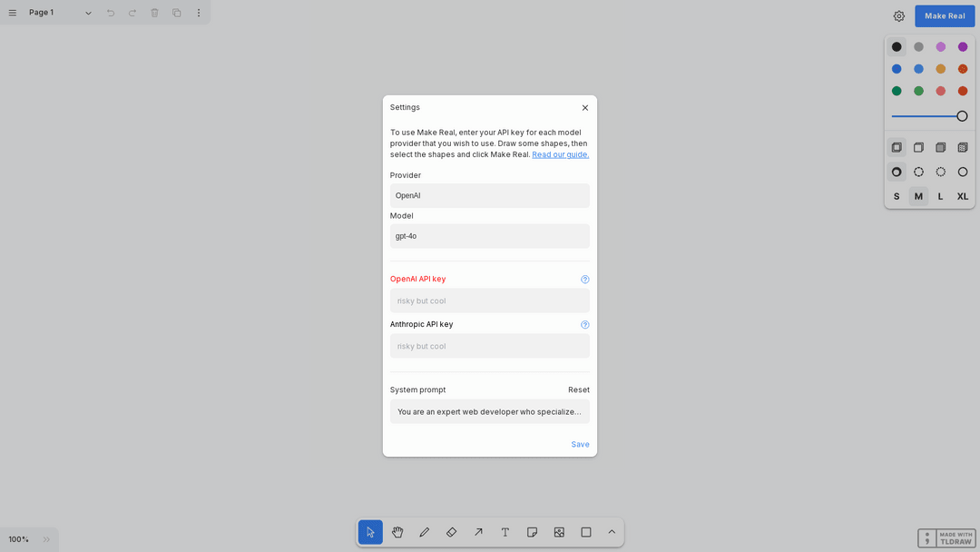Select the Draw pencil tool
Viewport: 980px width, 552px height.
click(425, 532)
